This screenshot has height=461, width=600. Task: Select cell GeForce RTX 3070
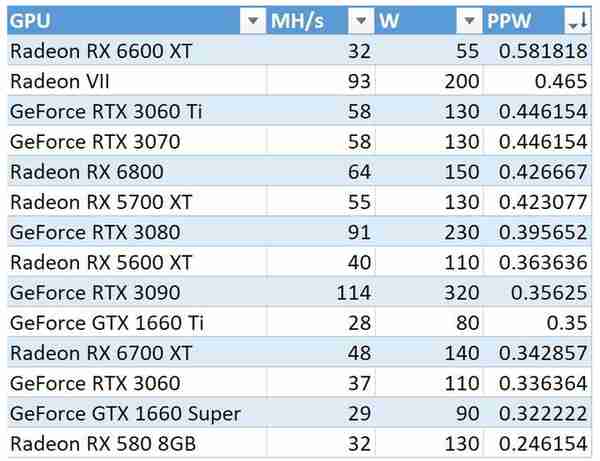[x=137, y=142]
